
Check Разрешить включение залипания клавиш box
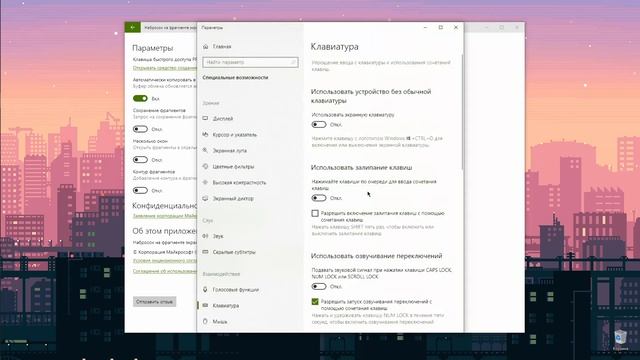click(x=315, y=213)
